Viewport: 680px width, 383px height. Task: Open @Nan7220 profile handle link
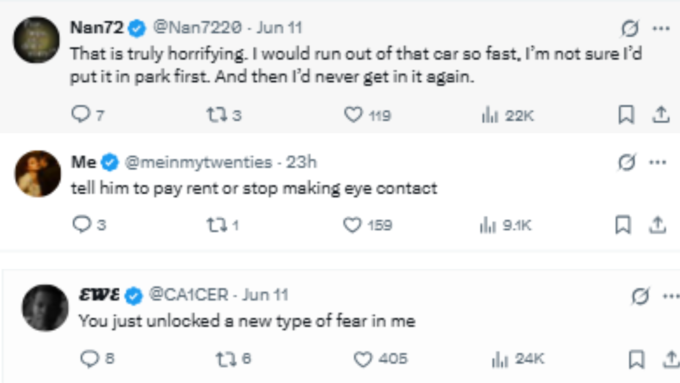tap(197, 28)
